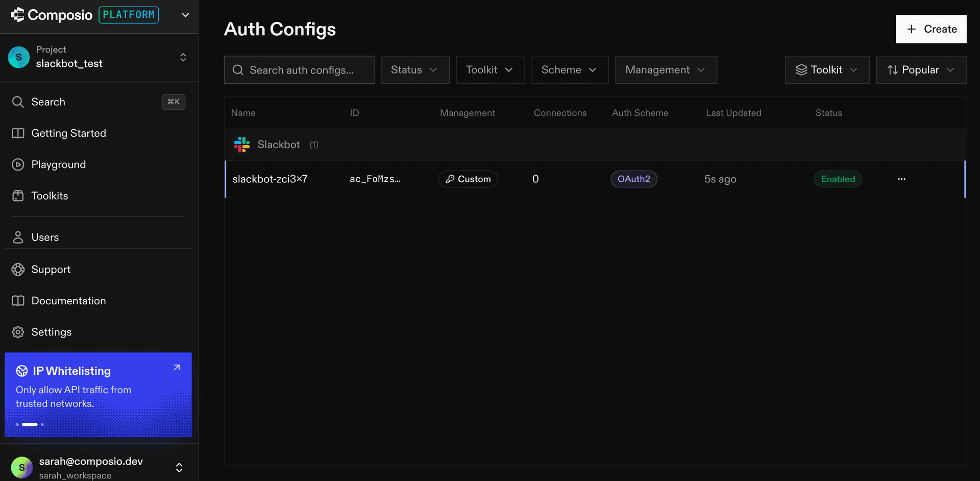The height and width of the screenshot is (481, 980).
Task: Open the PLATFORM switcher chevron
Action: click(x=185, y=15)
